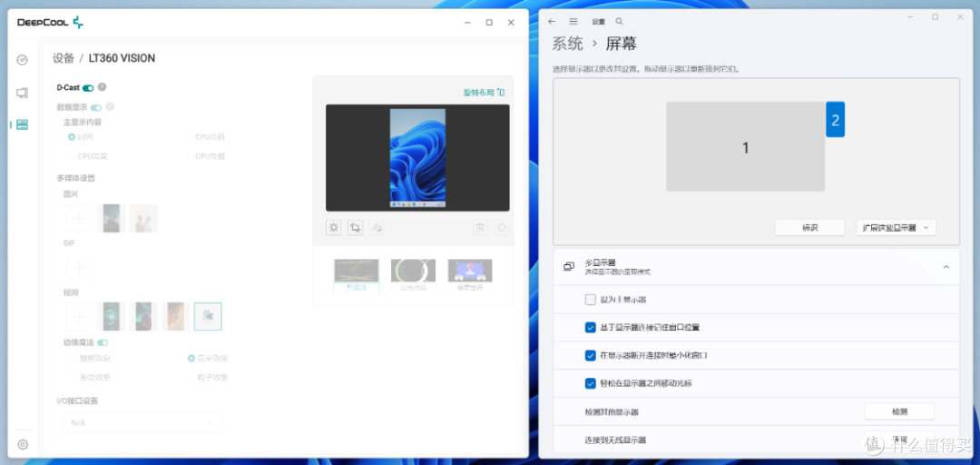Open the 扩展这些显示器 dropdown
980x465 pixels.
point(897,228)
